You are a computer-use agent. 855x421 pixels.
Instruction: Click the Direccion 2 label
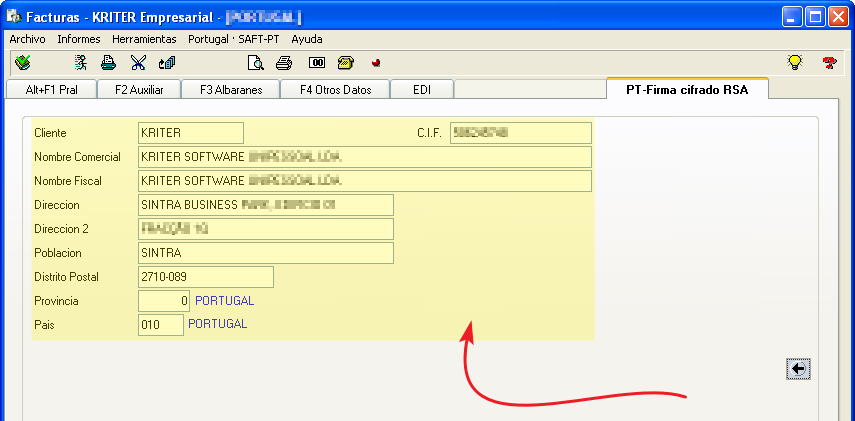click(61, 229)
